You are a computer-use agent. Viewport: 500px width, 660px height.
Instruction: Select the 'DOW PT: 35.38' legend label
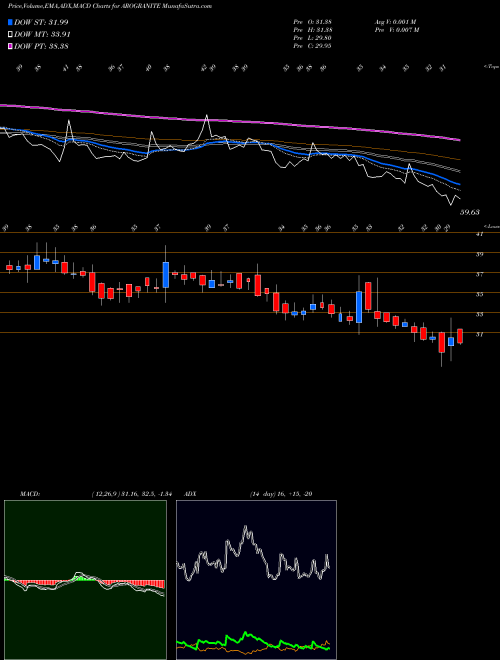coord(41,46)
